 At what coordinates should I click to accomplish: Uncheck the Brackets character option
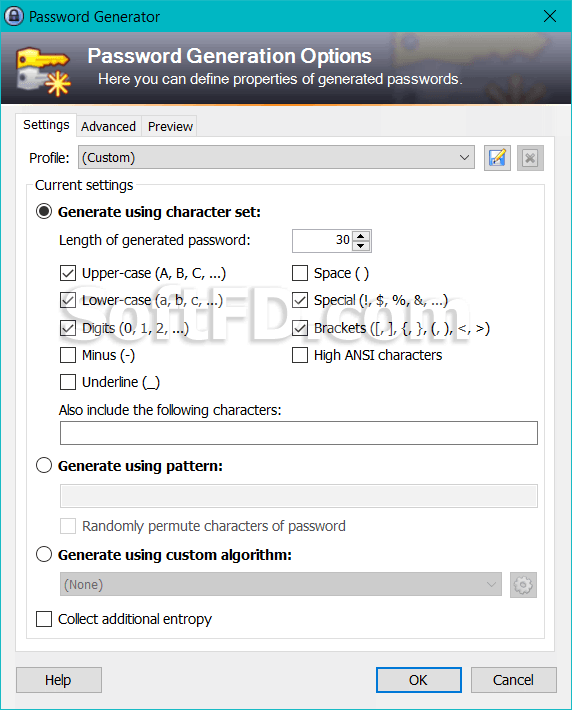[300, 328]
